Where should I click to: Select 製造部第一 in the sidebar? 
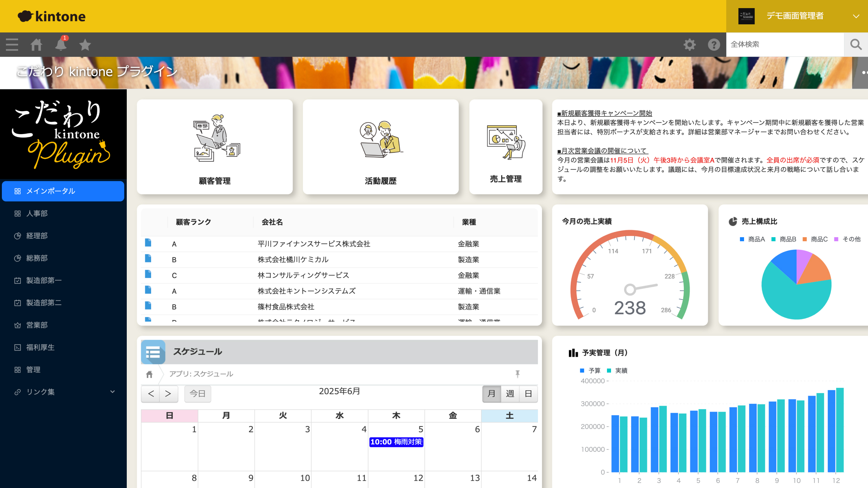(x=63, y=280)
